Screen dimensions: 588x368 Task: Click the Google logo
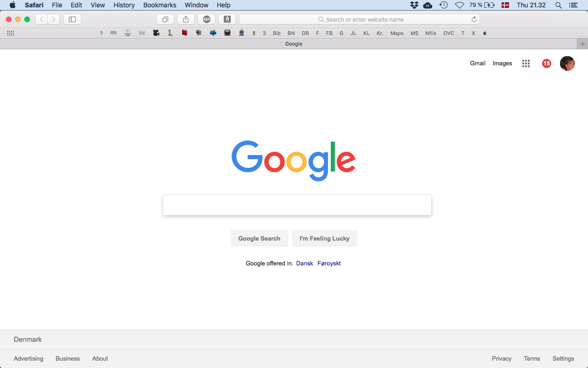tap(294, 161)
